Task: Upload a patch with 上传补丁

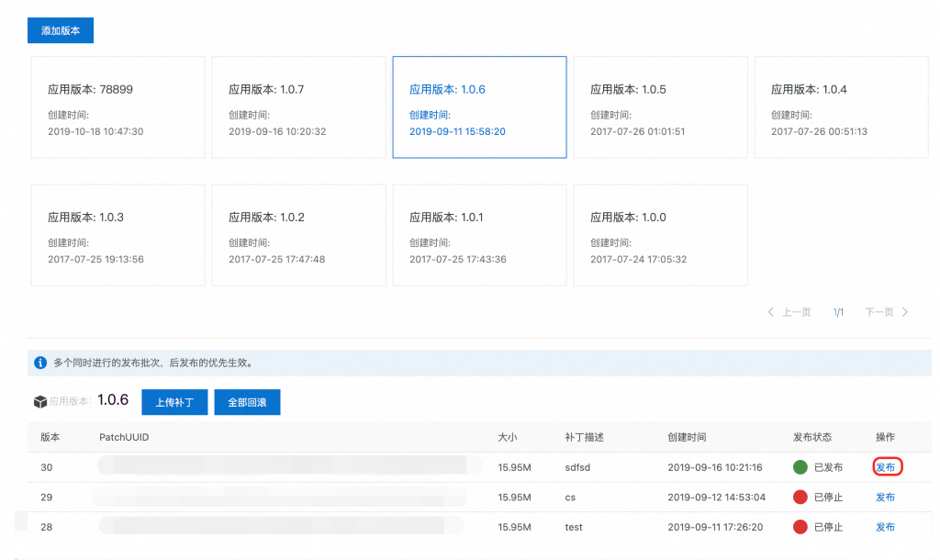Action: point(174,402)
